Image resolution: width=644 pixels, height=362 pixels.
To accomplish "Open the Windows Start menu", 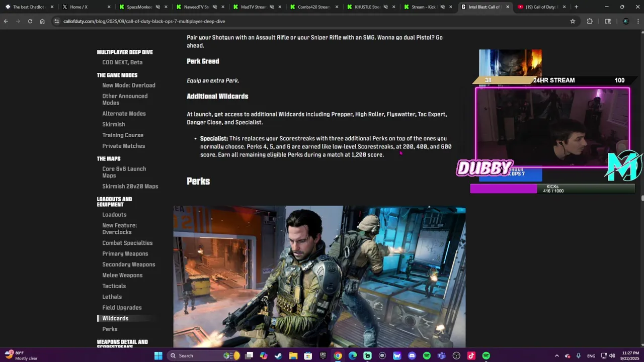I will coord(158,355).
